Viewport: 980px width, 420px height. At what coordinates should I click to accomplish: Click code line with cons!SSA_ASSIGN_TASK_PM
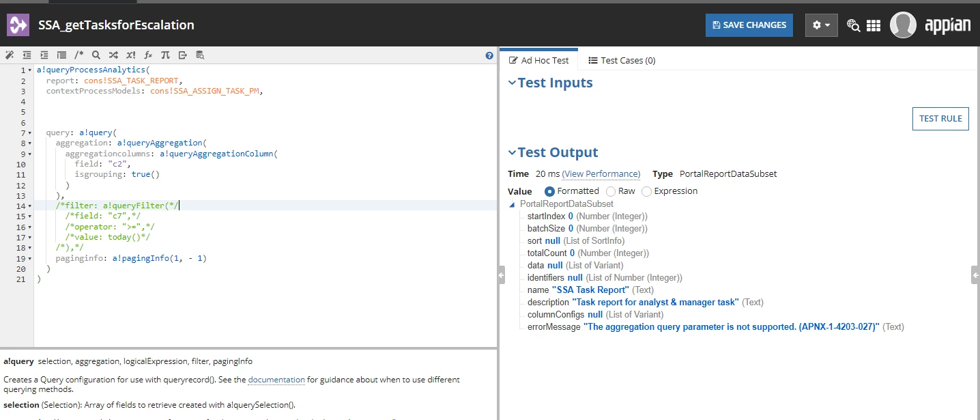coord(154,91)
